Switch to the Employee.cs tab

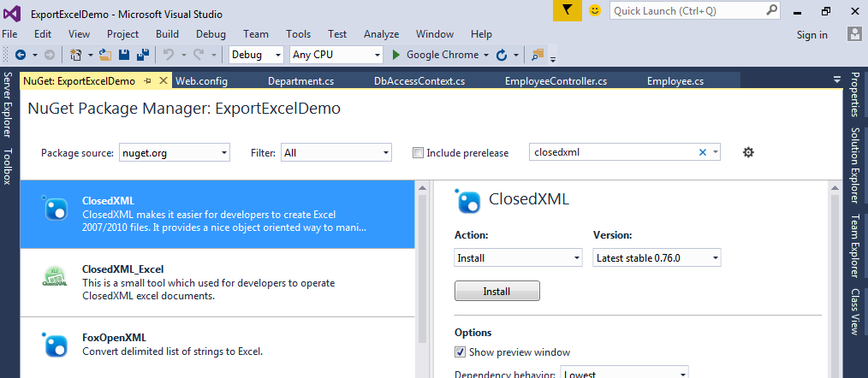tap(675, 81)
